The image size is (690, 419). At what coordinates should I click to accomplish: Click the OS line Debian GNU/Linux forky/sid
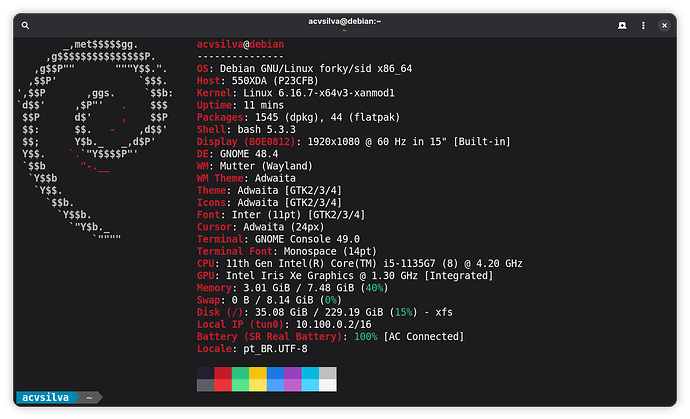[305, 69]
